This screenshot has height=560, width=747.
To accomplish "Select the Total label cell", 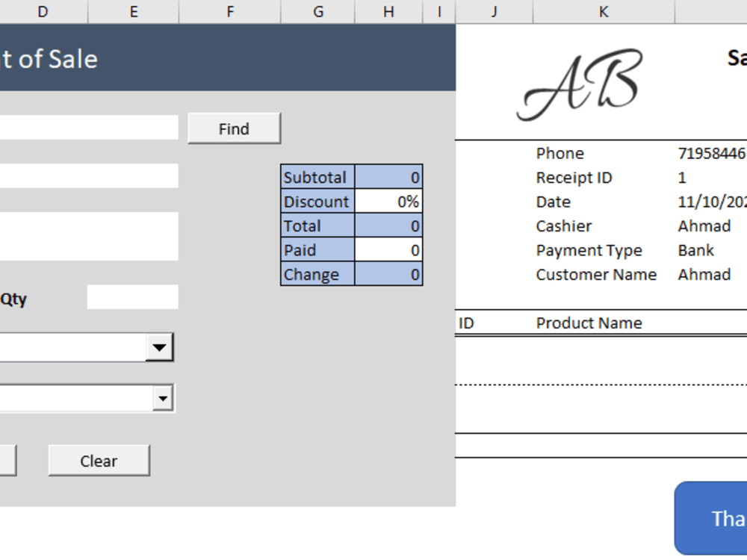I will point(317,225).
